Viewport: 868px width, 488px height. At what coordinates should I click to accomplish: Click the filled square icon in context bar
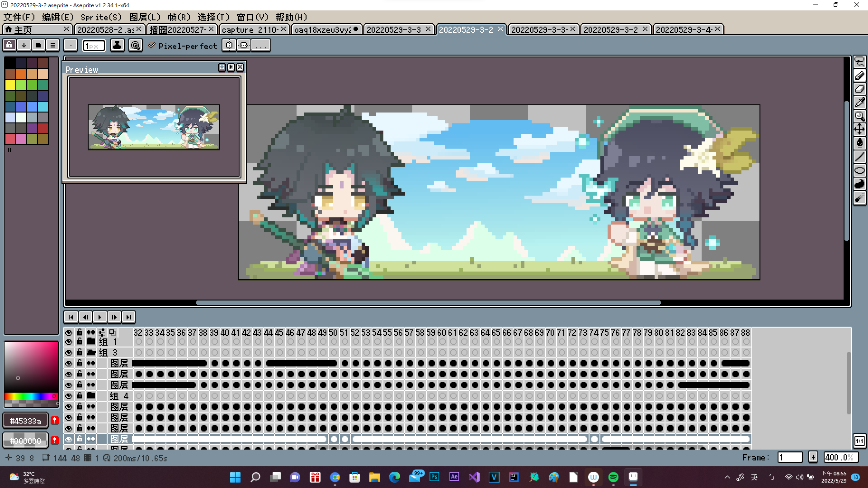coord(38,45)
